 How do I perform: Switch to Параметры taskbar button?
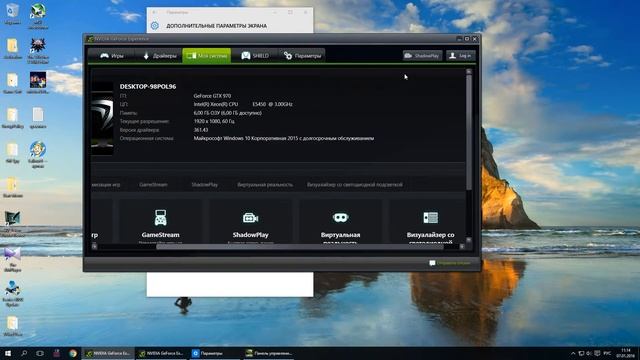click(213, 353)
